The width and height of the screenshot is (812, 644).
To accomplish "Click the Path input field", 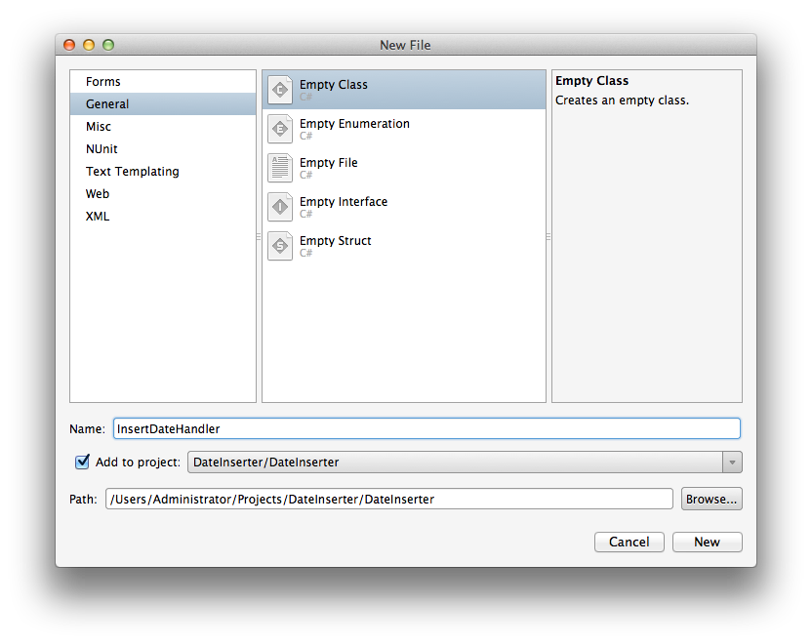I will click(390, 499).
